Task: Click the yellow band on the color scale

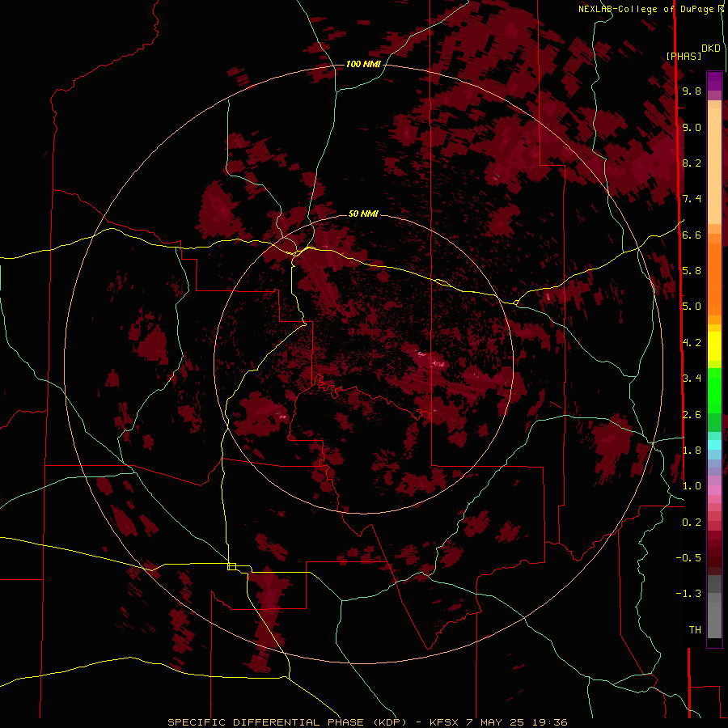Action: 714,346
